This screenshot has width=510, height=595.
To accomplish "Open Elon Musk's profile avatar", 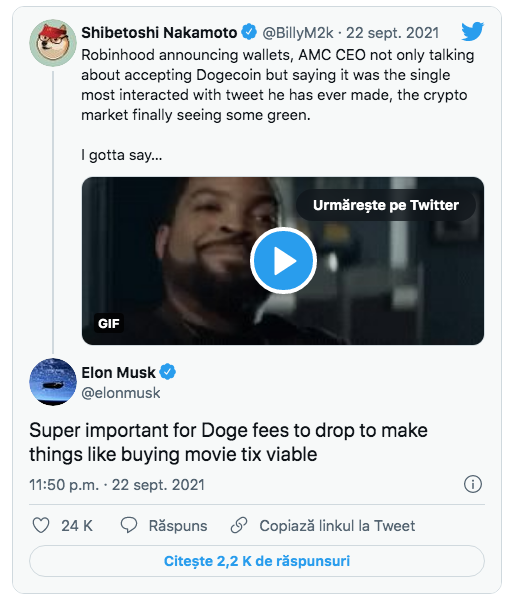I will [x=53, y=382].
